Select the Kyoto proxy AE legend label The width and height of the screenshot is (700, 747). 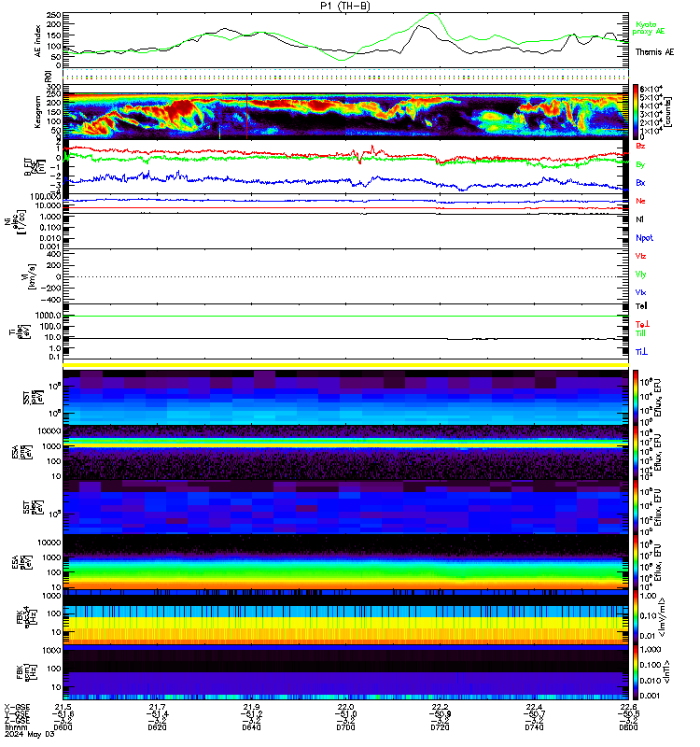point(648,28)
